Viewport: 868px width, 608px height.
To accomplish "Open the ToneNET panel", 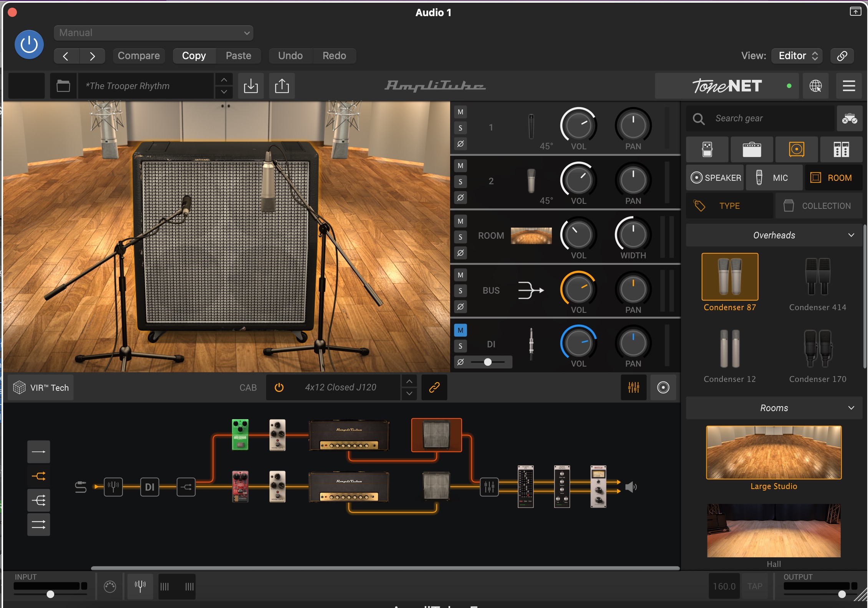I will tap(727, 86).
